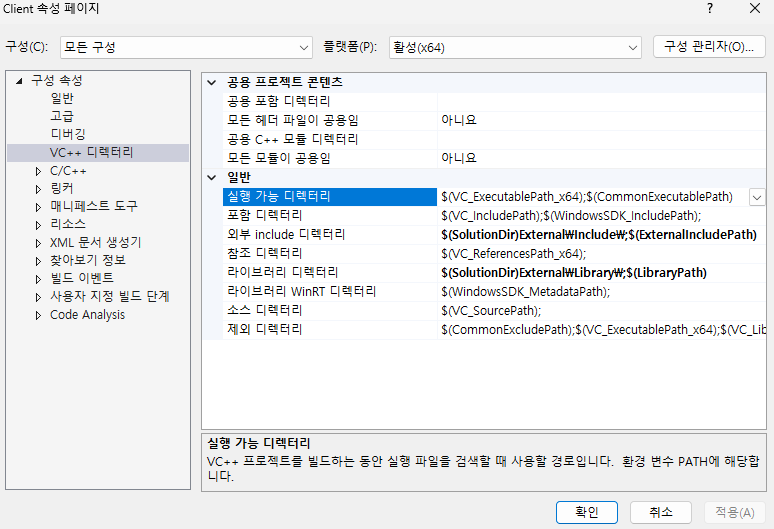Expand the 빌드 이벤트 node arrow

click(38, 279)
